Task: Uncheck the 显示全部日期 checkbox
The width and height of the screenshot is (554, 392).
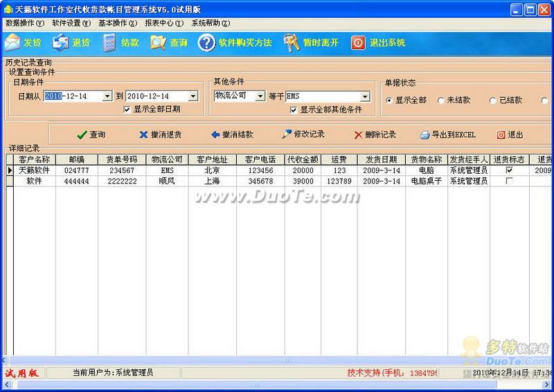Action: pos(127,109)
